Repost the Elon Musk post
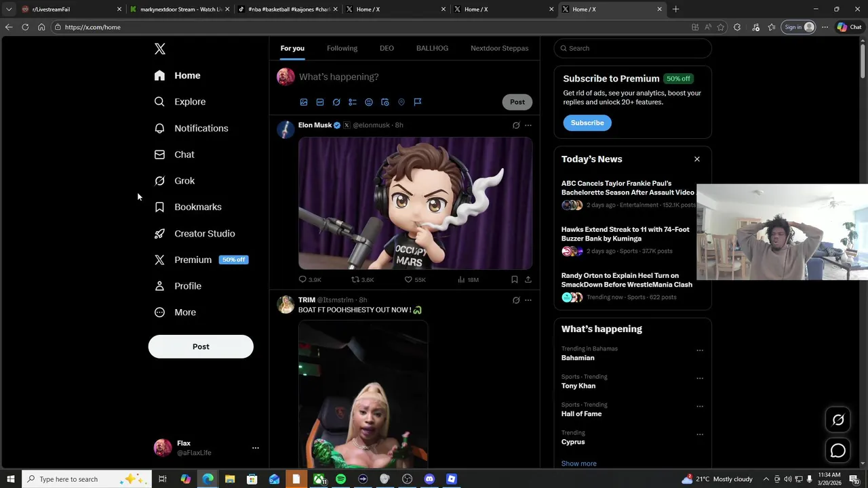868x488 pixels. pos(362,279)
